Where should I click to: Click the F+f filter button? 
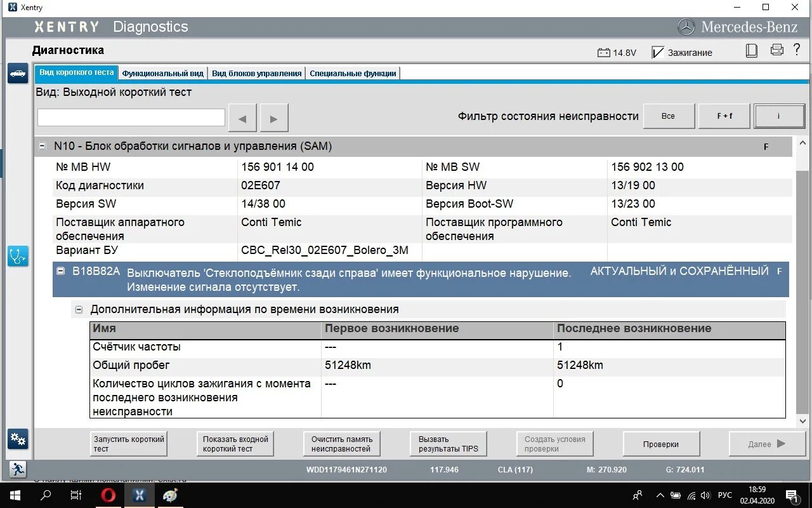724,116
